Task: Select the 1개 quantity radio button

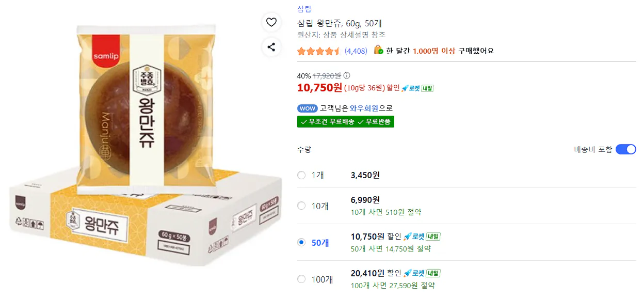Action: [301, 175]
